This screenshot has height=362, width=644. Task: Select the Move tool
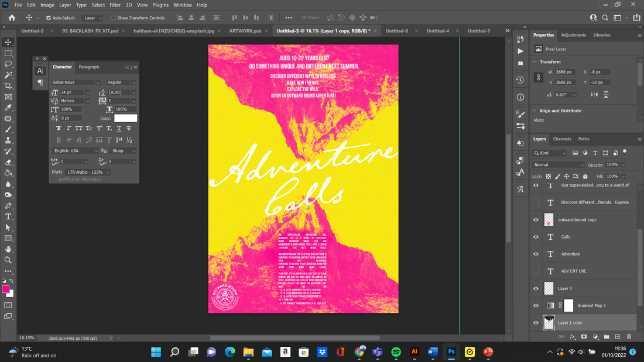(8, 42)
